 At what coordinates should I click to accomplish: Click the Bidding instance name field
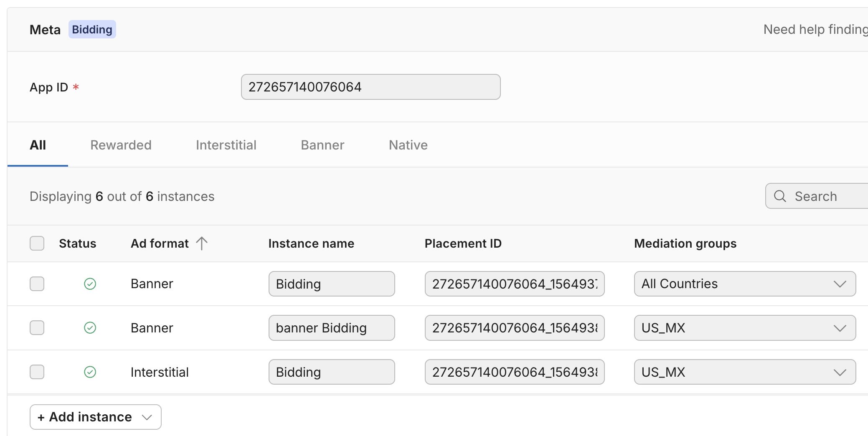coord(331,284)
